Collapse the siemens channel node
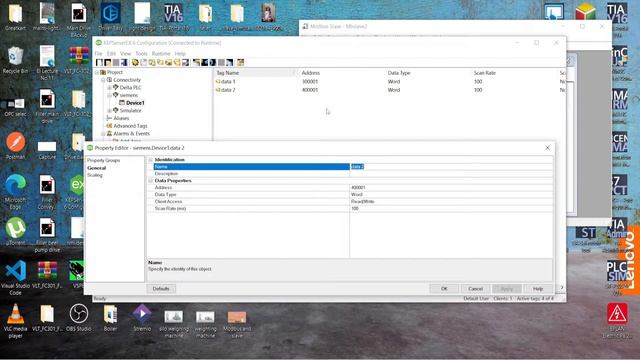 coord(109,95)
